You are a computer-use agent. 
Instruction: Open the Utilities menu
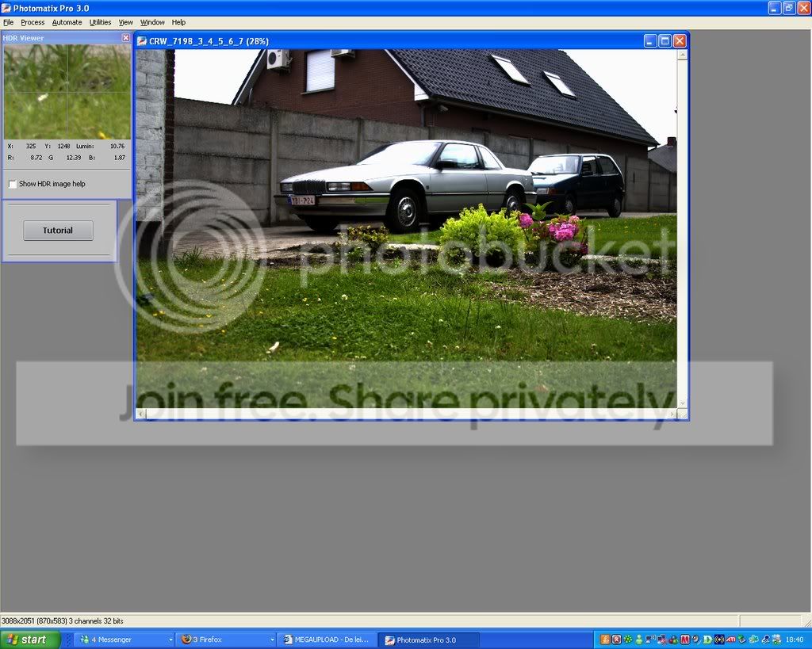pos(100,22)
